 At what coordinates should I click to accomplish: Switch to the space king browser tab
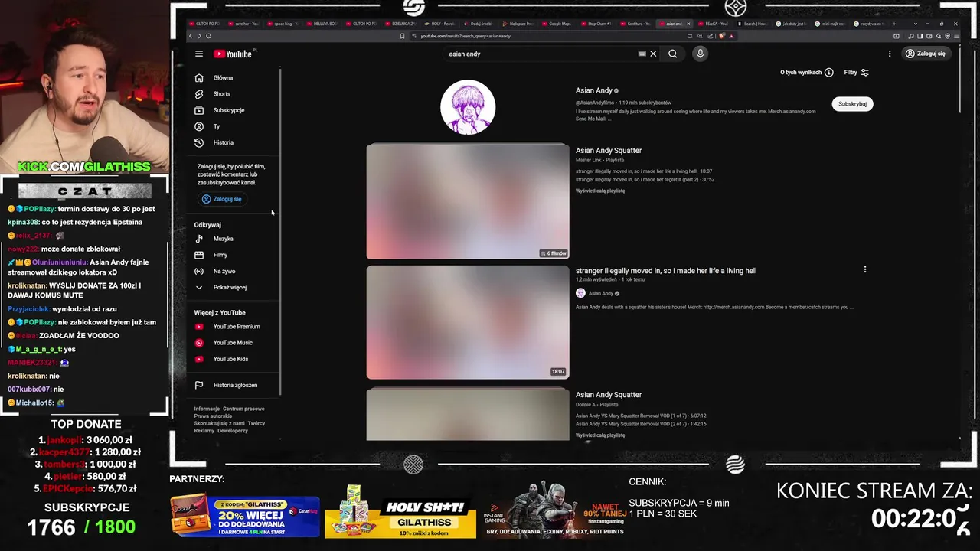(283, 24)
